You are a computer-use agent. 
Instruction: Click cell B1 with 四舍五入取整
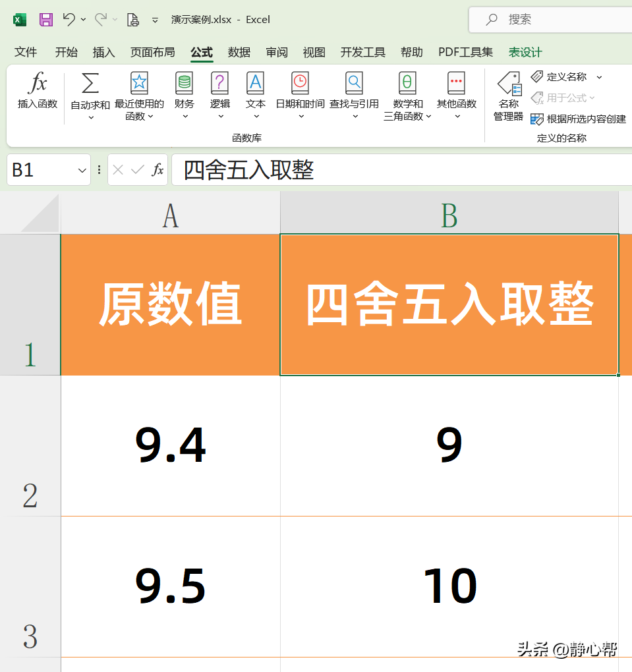(x=449, y=305)
